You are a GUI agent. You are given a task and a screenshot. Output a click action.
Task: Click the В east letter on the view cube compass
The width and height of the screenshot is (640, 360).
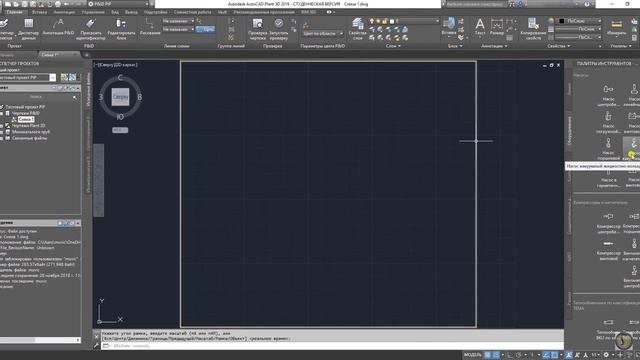pos(140,97)
